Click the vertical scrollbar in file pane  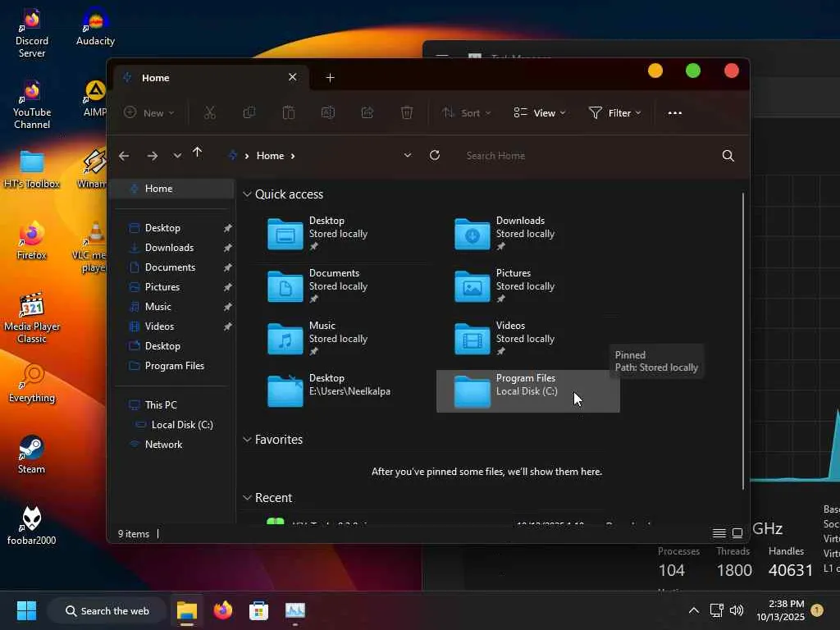click(743, 340)
